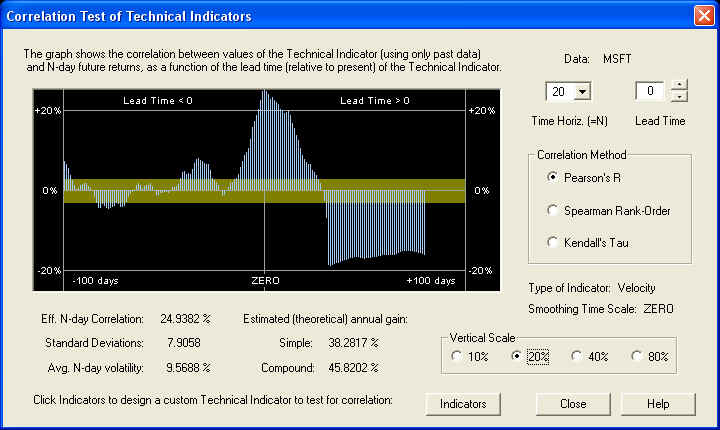The image size is (720, 430).
Task: Increase Lead Time with up spinner arrow
Action: click(x=679, y=85)
